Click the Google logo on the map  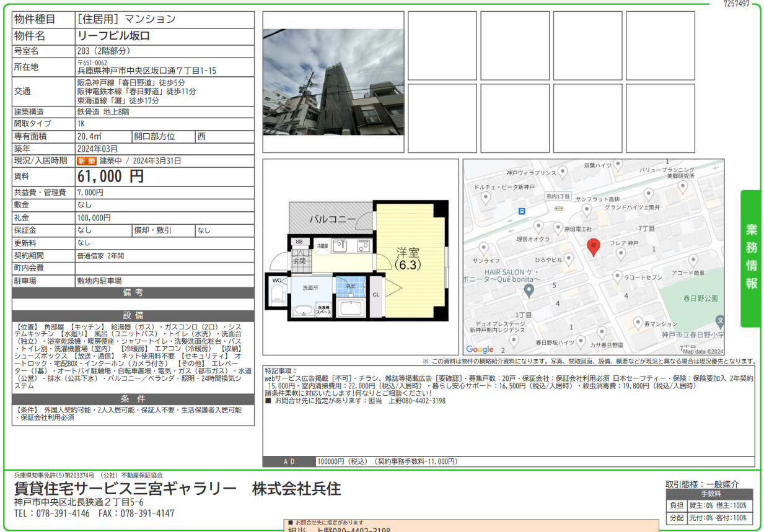tap(480, 350)
